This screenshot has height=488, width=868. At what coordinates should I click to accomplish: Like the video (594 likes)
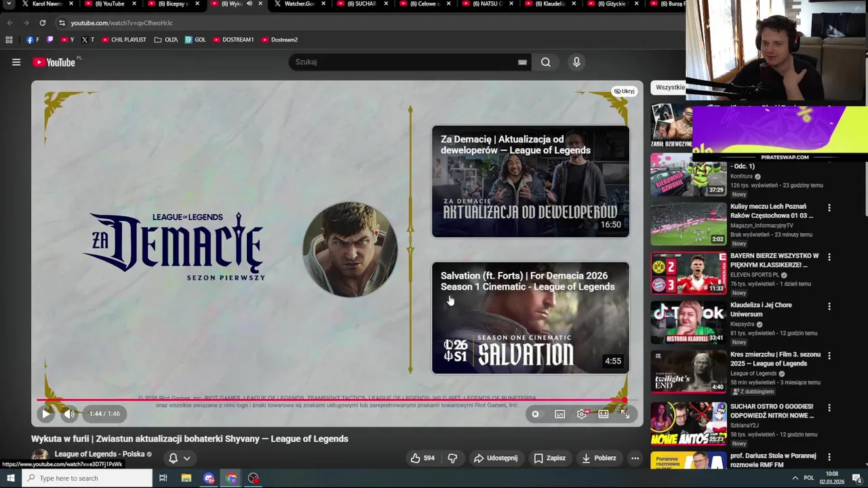pos(422,458)
